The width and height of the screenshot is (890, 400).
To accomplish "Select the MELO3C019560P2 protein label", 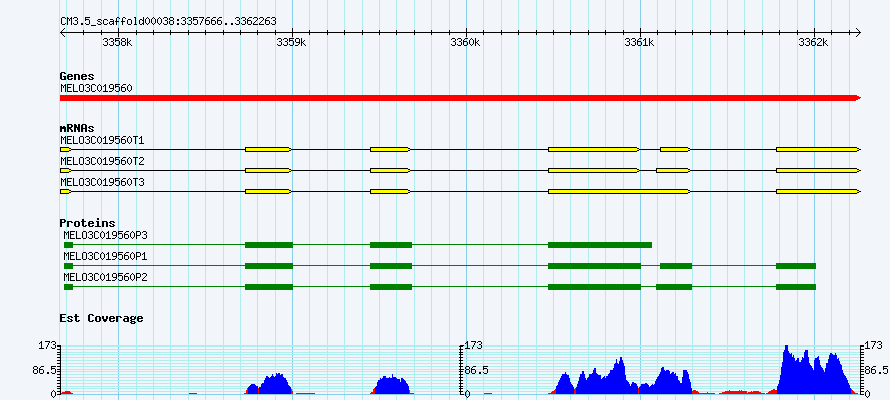I will [106, 277].
